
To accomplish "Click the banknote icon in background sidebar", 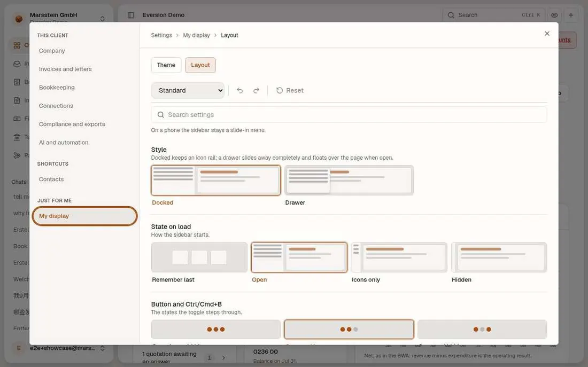I will [17, 119].
